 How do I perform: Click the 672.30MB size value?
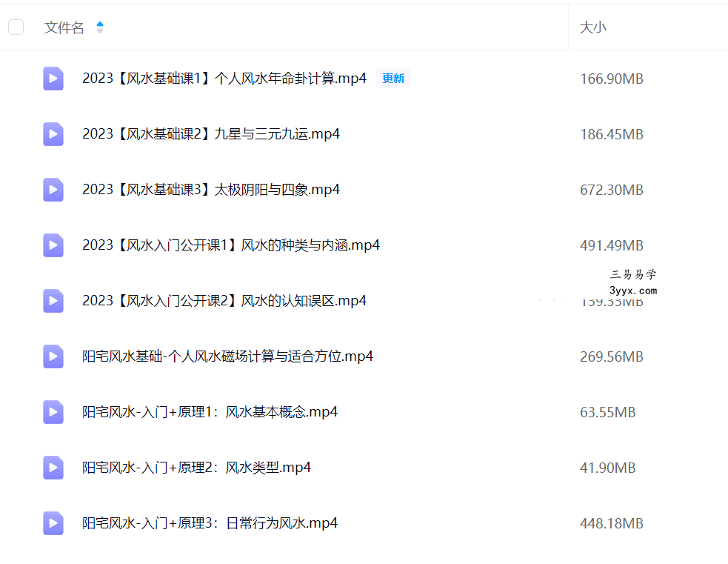(x=612, y=190)
